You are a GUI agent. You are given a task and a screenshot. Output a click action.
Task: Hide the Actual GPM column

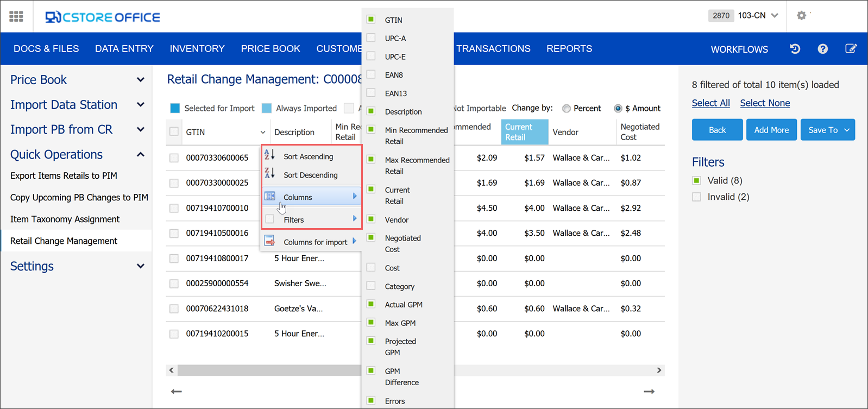(x=371, y=304)
